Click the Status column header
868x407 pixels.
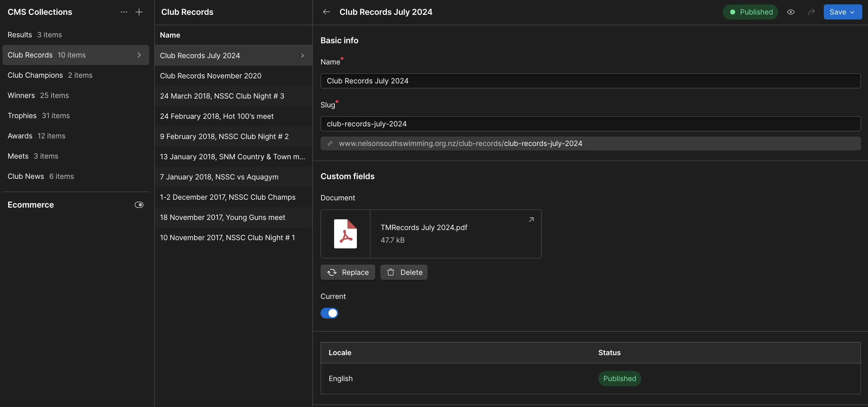point(609,352)
